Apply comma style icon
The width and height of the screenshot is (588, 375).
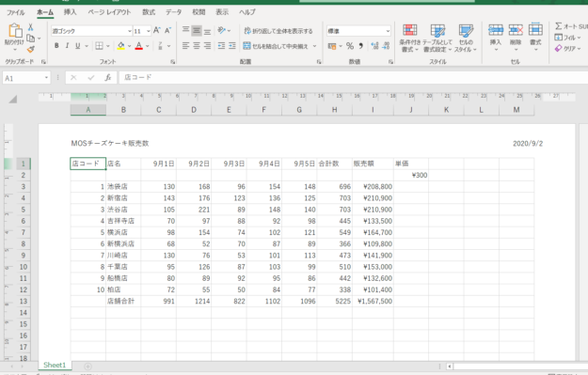click(360, 46)
